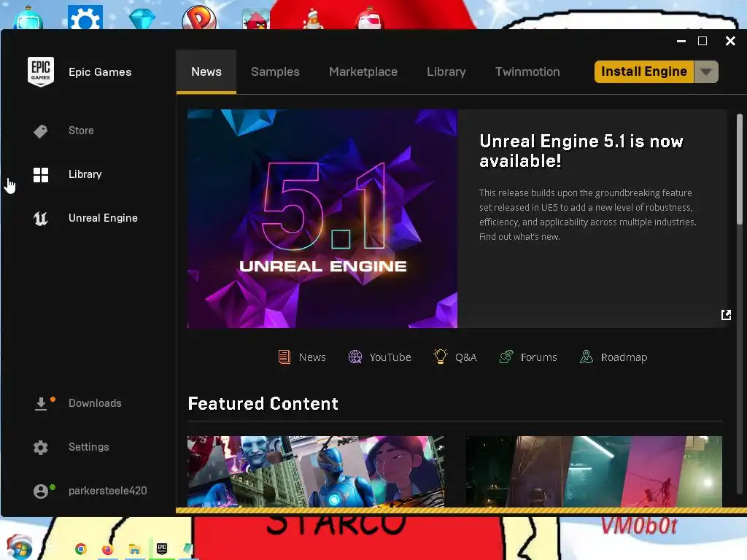Open the featured dark neon scene thumbnail

pos(594,472)
